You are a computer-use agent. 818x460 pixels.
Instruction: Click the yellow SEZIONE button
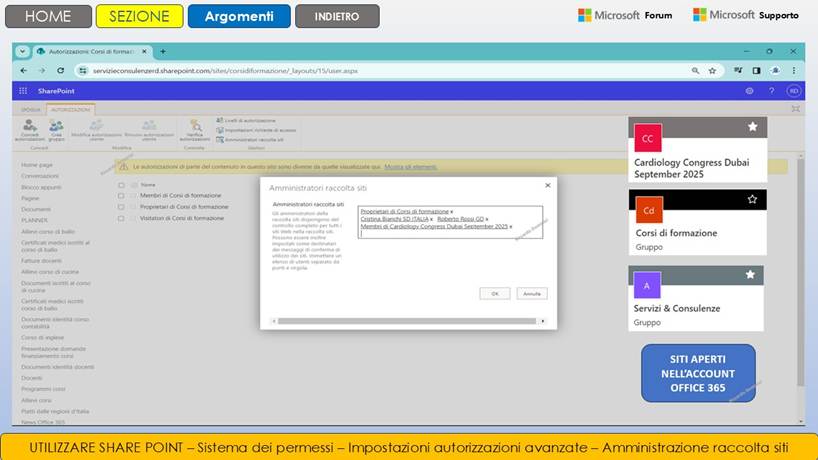[139, 16]
